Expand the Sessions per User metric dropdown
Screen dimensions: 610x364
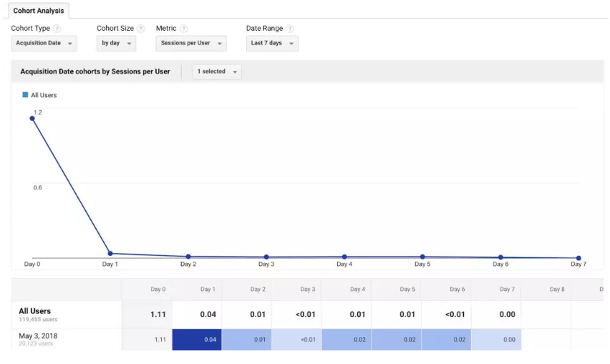point(191,44)
